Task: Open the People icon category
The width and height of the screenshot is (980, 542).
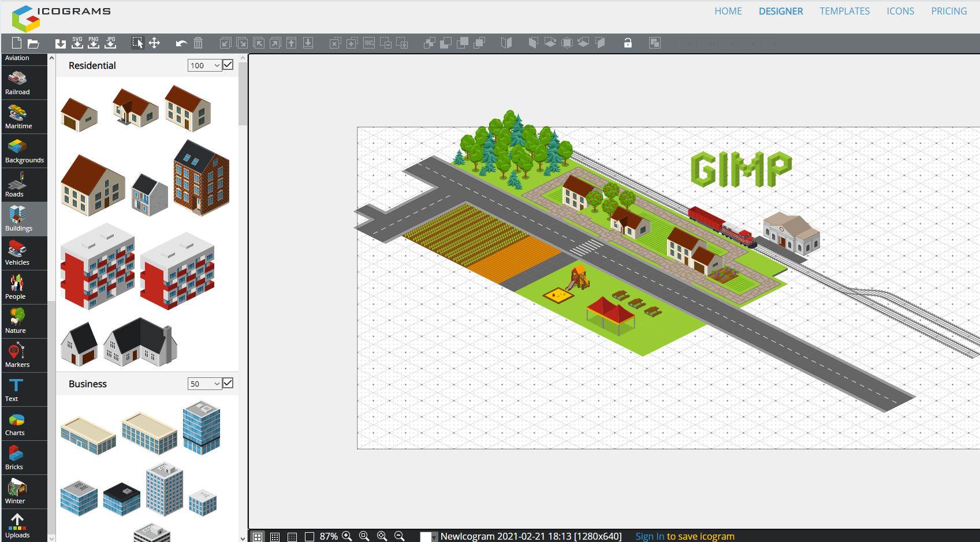Action: point(24,287)
